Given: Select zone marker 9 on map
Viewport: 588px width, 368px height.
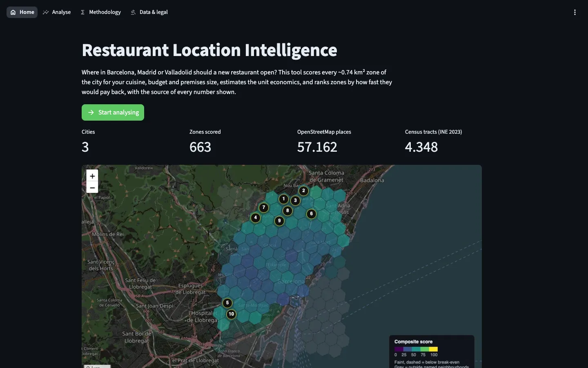Looking at the screenshot, I should [x=279, y=221].
